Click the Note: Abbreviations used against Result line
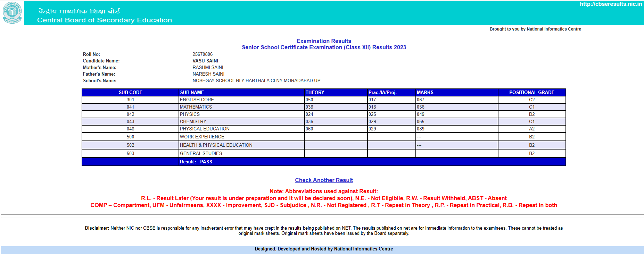Viewport: 644px width, 273px height. click(324, 191)
